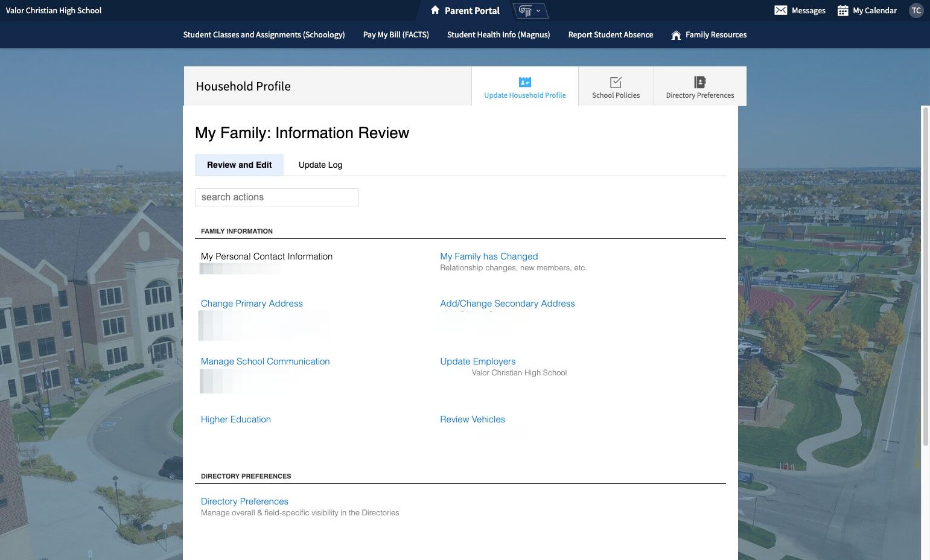Viewport: 930px width, 560px height.
Task: Switch to the Update Household Profile tab
Action: coord(525,86)
